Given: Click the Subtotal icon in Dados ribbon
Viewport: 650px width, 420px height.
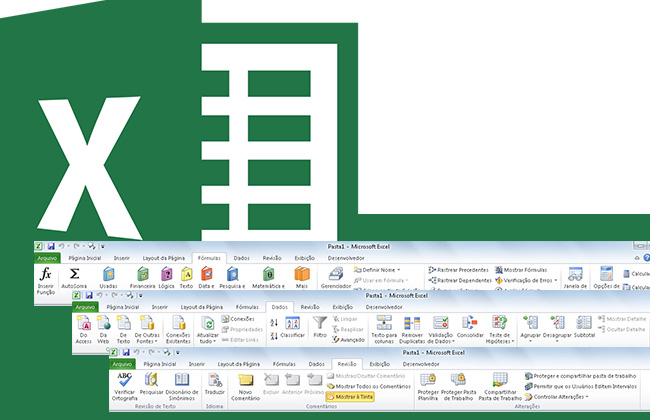Looking at the screenshot, I should click(584, 323).
